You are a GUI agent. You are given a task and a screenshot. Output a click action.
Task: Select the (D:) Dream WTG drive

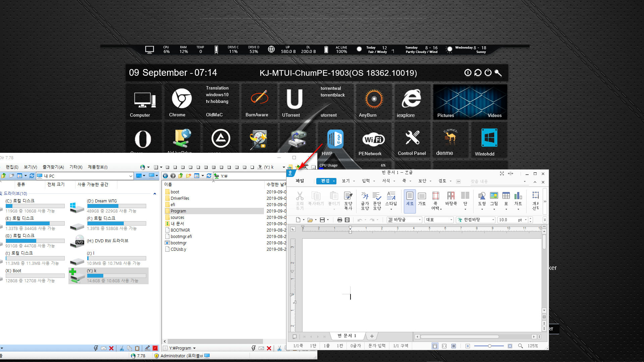109,206
